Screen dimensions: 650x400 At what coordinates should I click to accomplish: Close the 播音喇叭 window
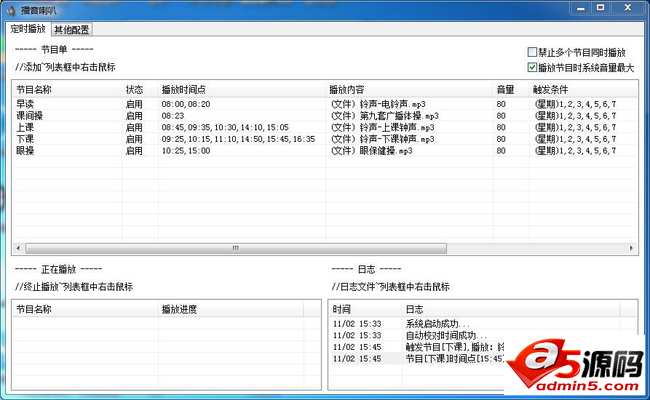pyautogui.click(x=628, y=8)
